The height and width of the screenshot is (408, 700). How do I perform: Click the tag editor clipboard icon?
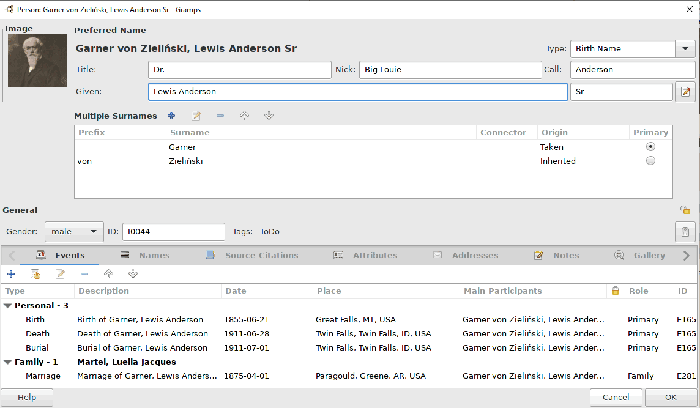coord(685,232)
